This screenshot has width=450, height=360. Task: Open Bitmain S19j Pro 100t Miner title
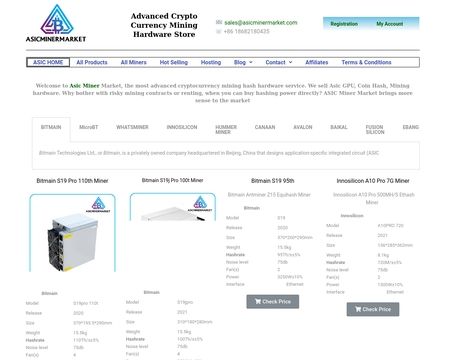172,180
